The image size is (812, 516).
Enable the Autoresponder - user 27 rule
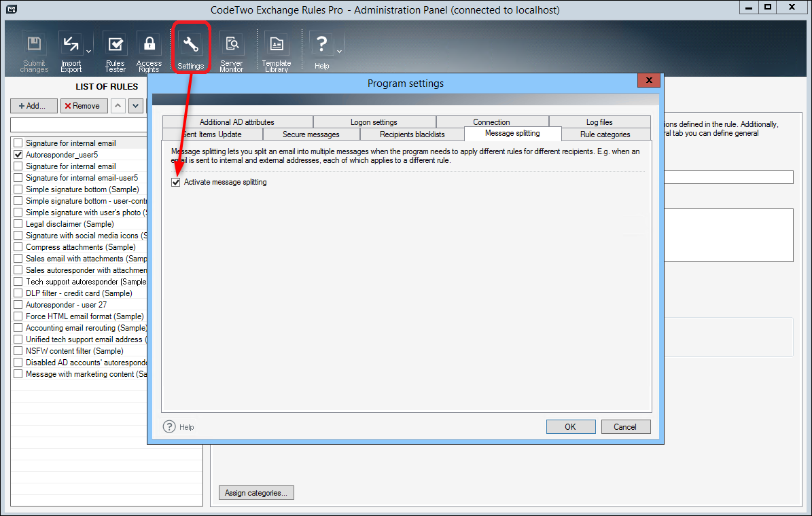point(18,305)
